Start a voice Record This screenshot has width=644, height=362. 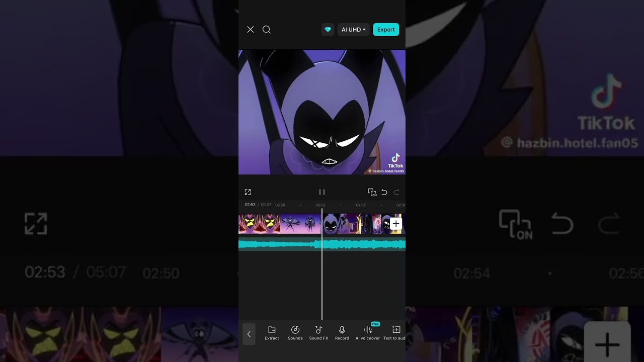tap(342, 333)
